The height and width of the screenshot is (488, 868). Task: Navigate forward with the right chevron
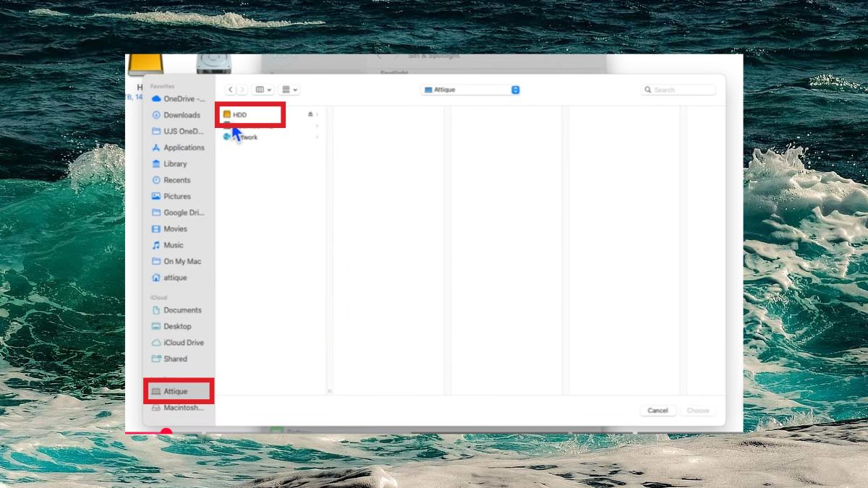[x=242, y=90]
